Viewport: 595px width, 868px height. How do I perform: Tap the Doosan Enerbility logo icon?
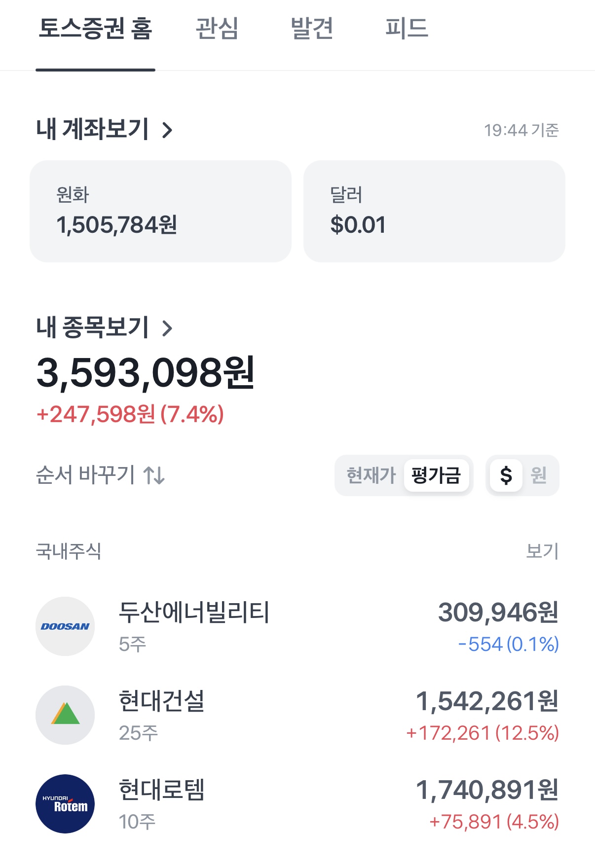(x=65, y=626)
